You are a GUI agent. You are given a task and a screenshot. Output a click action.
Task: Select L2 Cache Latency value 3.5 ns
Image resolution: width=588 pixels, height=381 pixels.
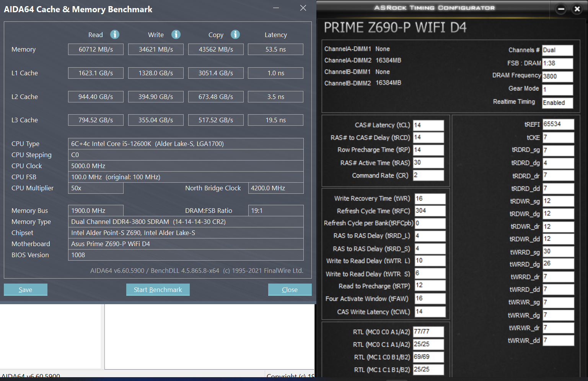[x=275, y=97]
